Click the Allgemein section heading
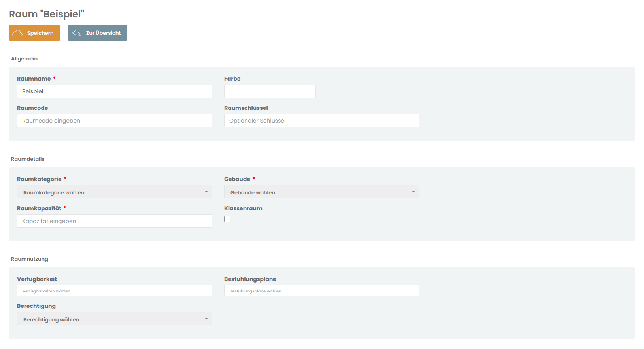The image size is (644, 349). [x=25, y=58]
